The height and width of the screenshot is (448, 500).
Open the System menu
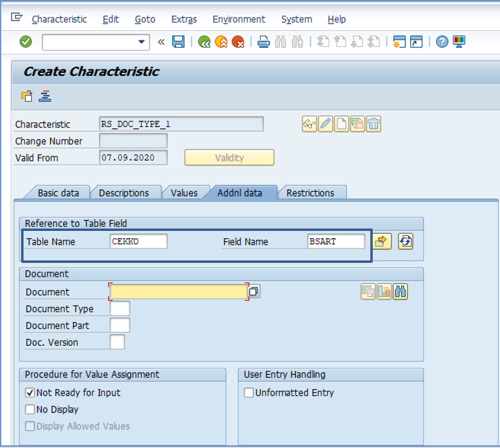(297, 19)
